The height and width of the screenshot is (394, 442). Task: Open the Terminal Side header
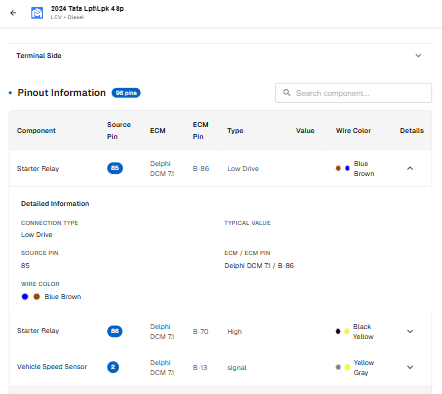pyautogui.click(x=220, y=56)
